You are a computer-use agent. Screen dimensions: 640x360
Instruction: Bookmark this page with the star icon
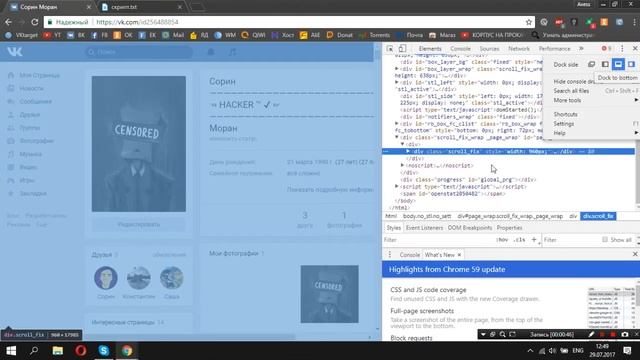[529, 22]
